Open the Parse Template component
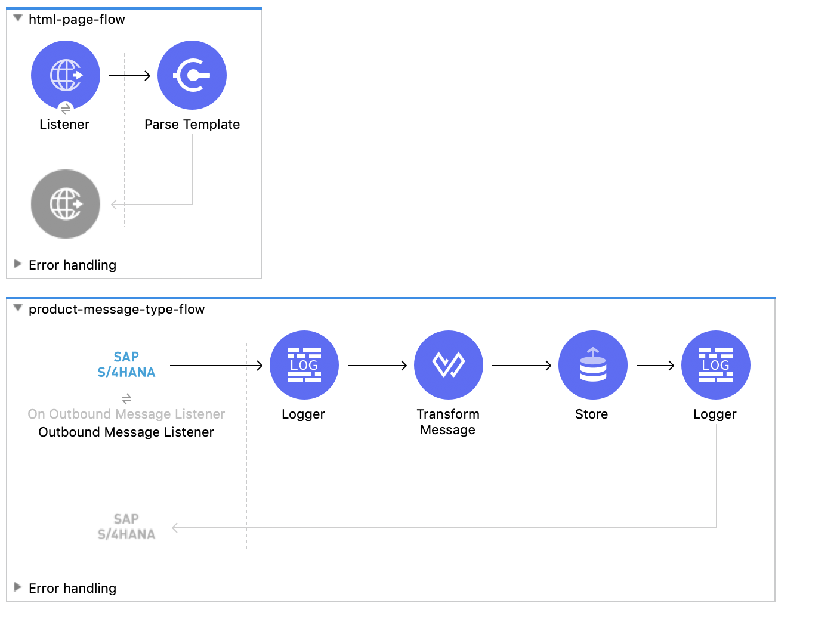 click(192, 75)
